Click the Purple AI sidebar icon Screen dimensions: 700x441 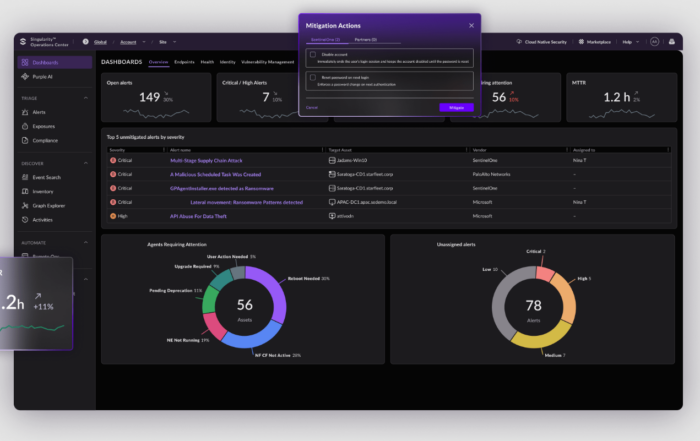click(x=25, y=76)
